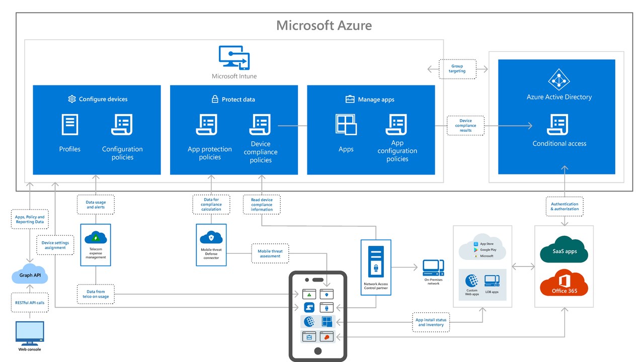The image size is (644, 362).
Task: Click the Group targeting label box
Action: 457,69
